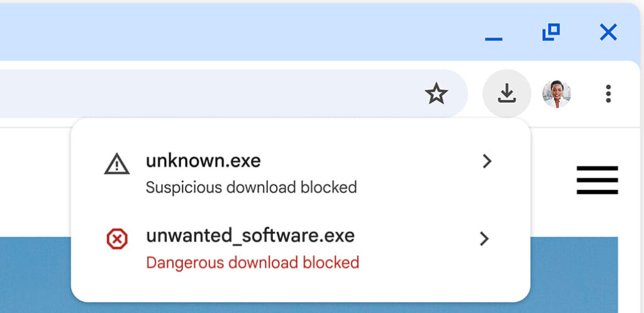Screen dimensions: 644x313
Task: Click the warning triangle beside unknown.exe
Action: pyautogui.click(x=117, y=164)
